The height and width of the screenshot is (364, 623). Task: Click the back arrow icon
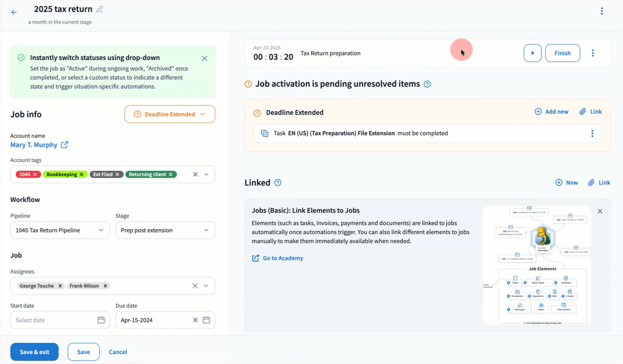click(x=14, y=13)
